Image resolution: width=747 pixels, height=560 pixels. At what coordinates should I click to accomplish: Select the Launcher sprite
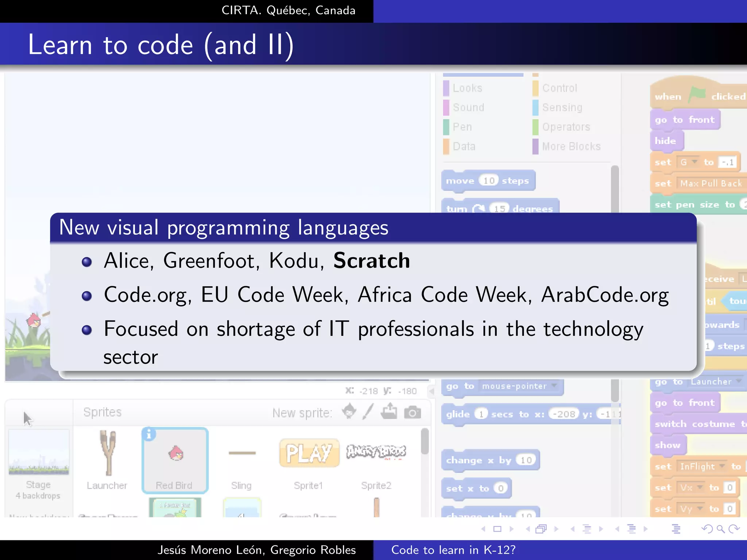point(107,460)
